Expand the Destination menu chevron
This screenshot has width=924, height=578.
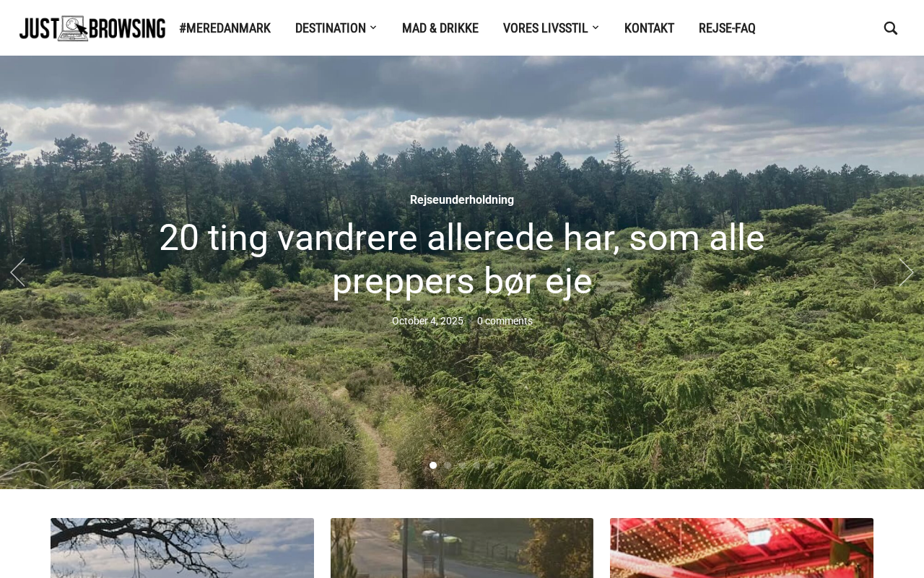[x=373, y=28]
